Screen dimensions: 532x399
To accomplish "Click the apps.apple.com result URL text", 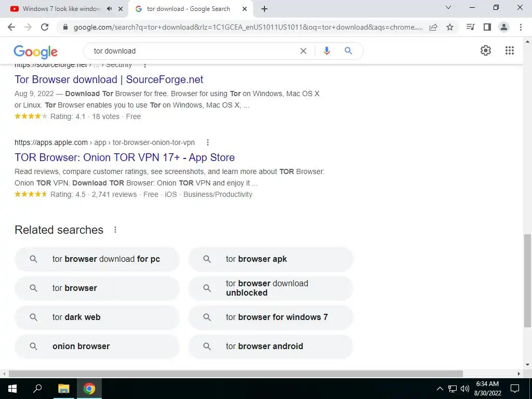I will point(104,142).
